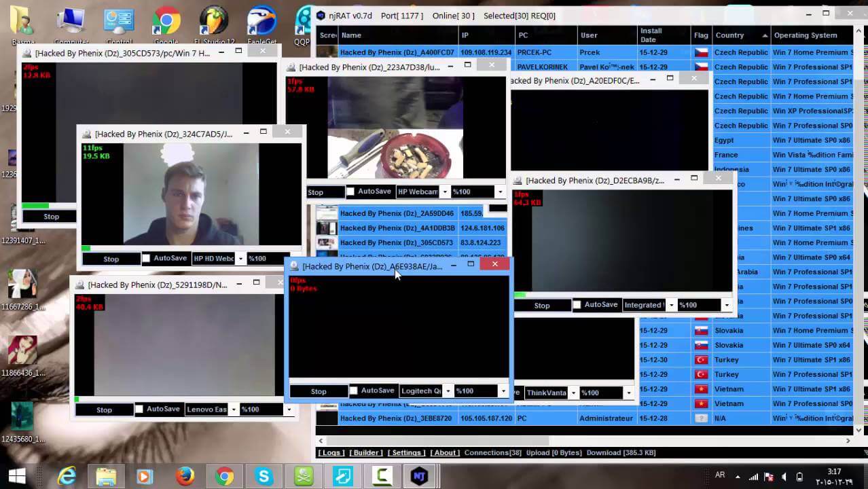Viewport: 868px width, 489px height.
Task: Open the Windows Start button
Action: (17, 476)
